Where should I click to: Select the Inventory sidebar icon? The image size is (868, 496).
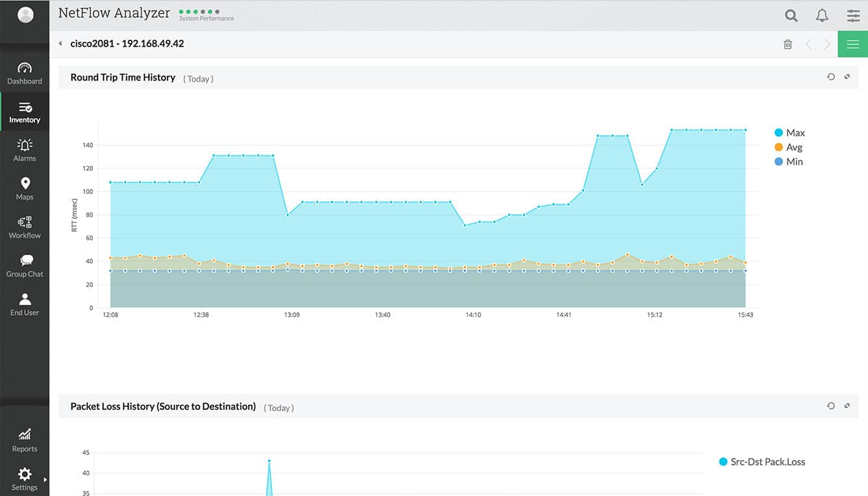[24, 111]
